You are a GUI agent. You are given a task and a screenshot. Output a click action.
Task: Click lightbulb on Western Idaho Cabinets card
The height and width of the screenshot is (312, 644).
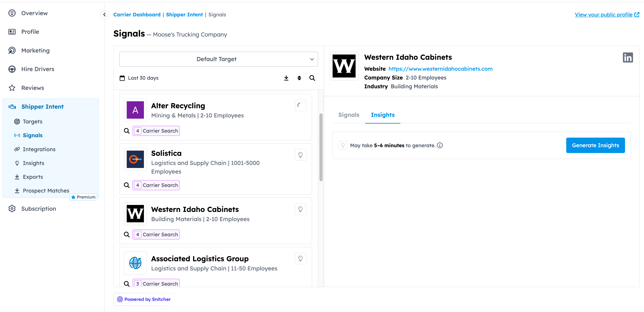coord(300,209)
